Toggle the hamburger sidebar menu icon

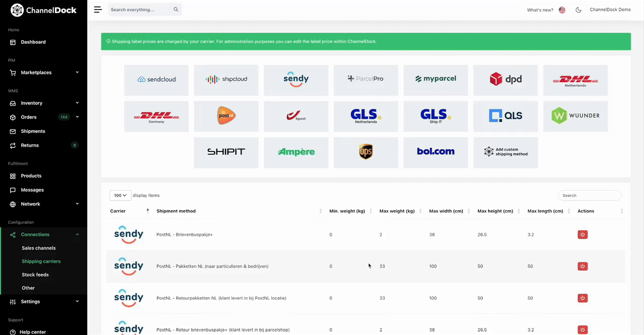pos(98,10)
